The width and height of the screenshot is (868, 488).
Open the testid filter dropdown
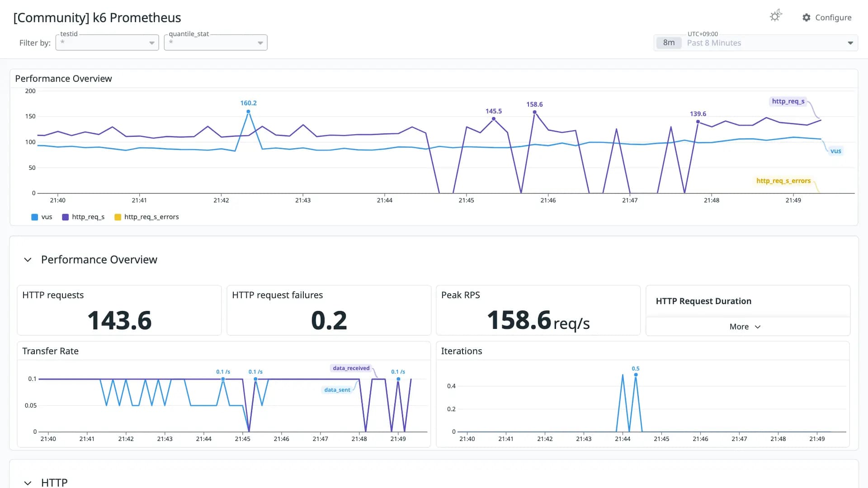[107, 42]
